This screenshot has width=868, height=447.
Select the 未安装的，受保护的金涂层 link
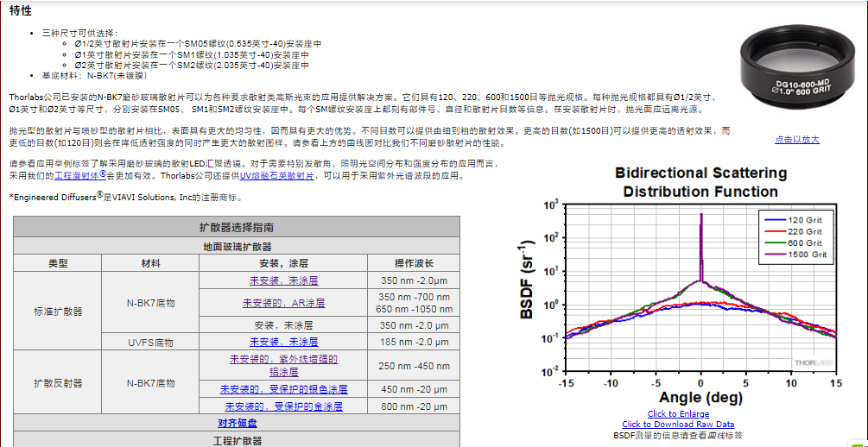coord(283,406)
